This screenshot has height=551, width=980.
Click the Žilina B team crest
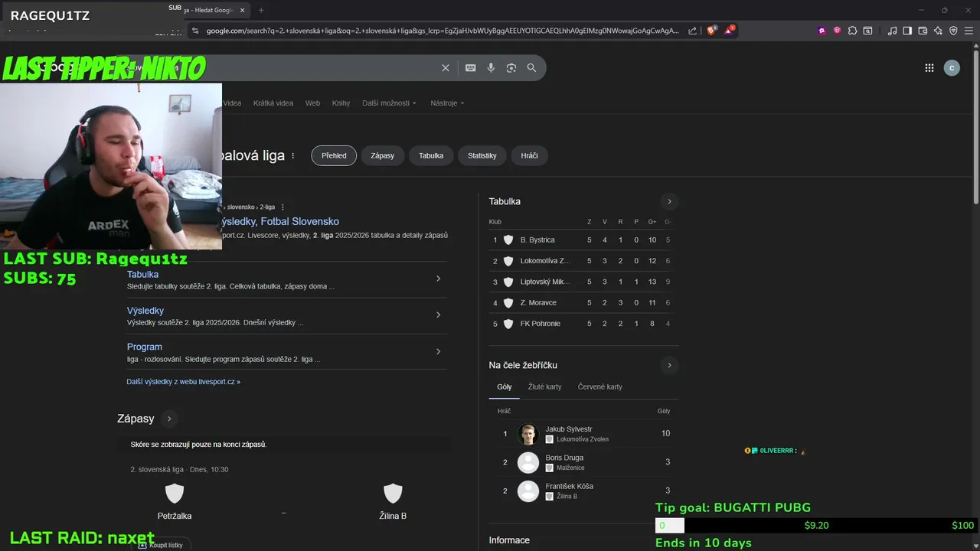coord(393,493)
